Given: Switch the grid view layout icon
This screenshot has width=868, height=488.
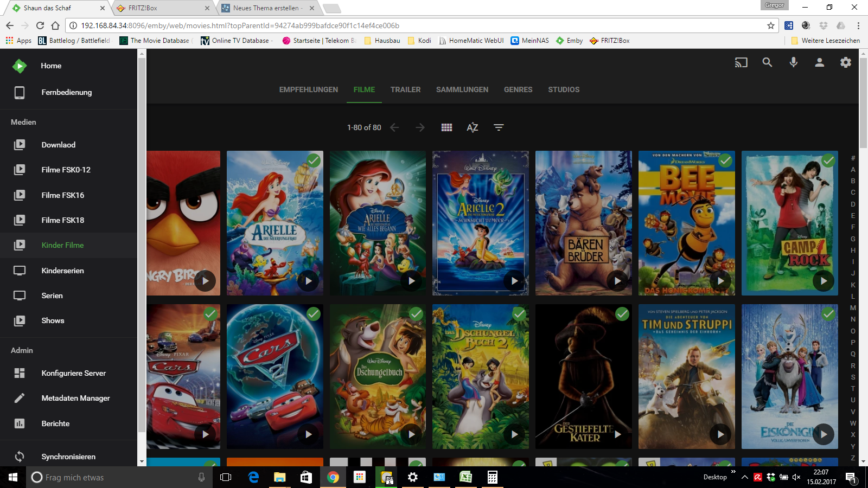Looking at the screenshot, I should tap(446, 127).
